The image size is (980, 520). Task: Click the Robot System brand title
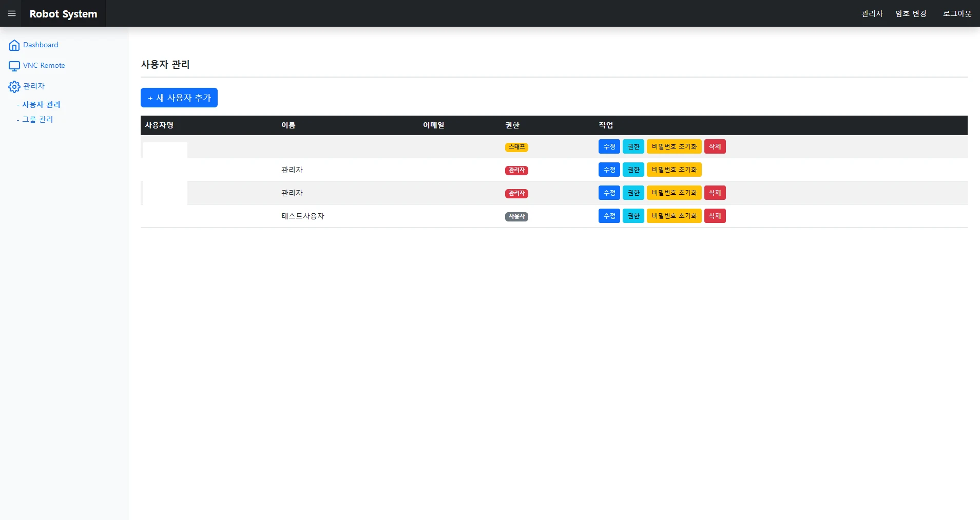tap(63, 14)
